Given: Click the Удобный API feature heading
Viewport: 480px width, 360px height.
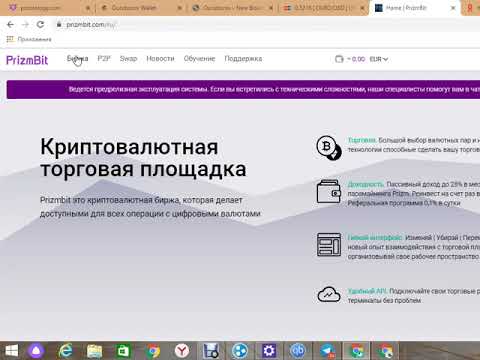Looking at the screenshot, I should point(367,291).
